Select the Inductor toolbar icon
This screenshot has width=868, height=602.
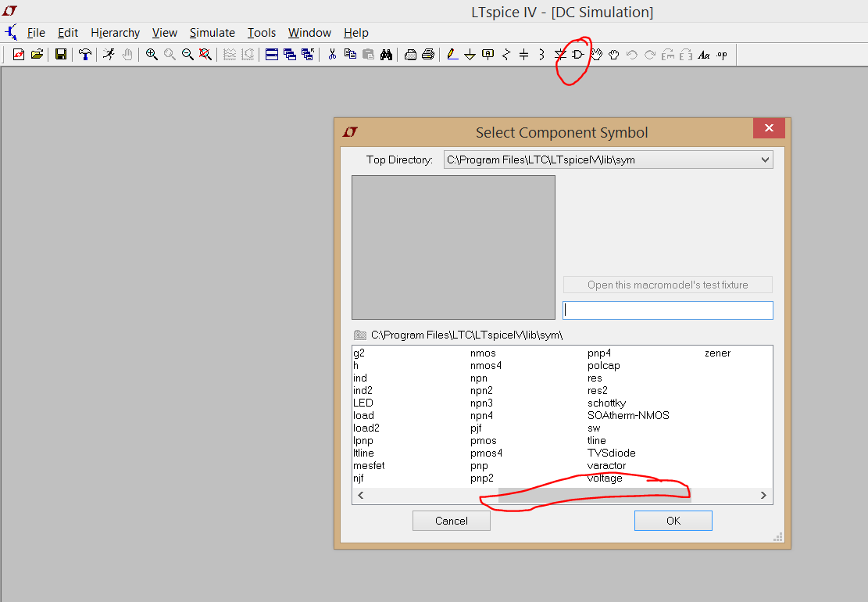point(541,54)
